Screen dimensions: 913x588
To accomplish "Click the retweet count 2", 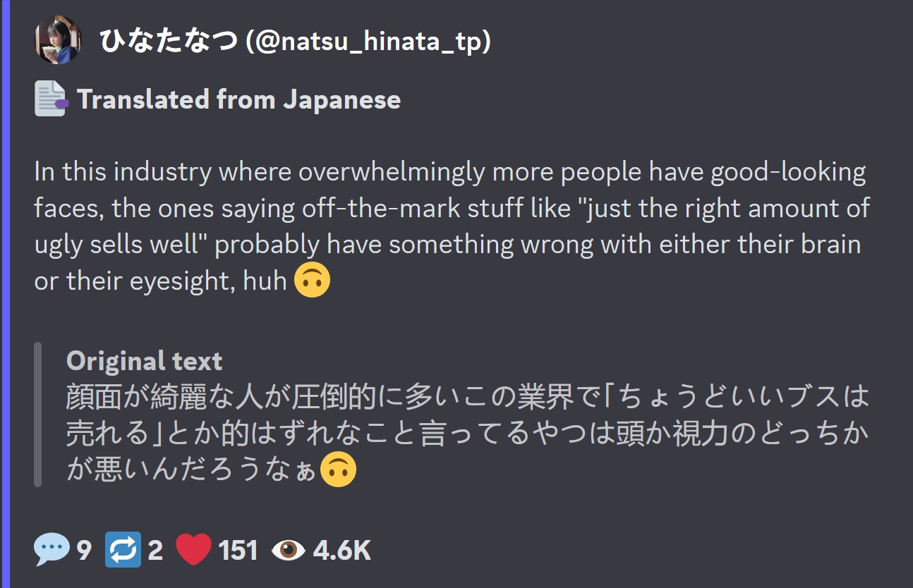I will [155, 551].
